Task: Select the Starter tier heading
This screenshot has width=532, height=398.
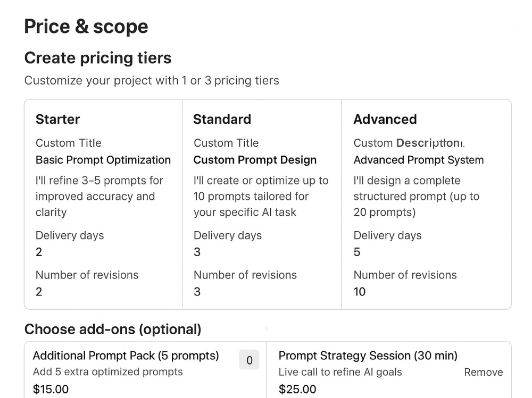Action: pos(57,120)
